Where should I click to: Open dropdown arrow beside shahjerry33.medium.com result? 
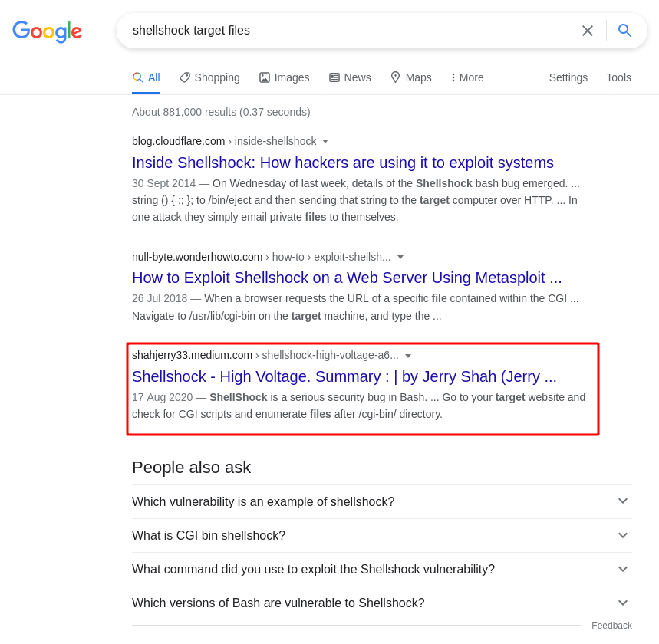(x=407, y=356)
